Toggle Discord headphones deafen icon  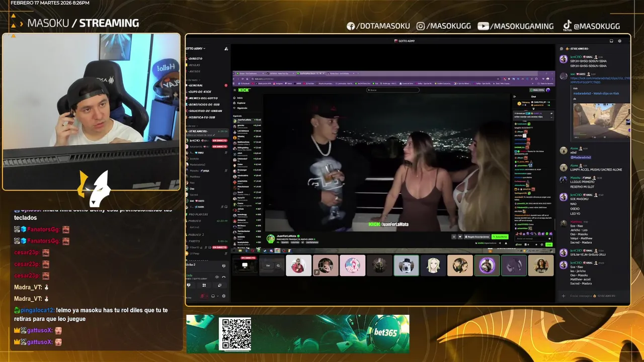coord(213,296)
